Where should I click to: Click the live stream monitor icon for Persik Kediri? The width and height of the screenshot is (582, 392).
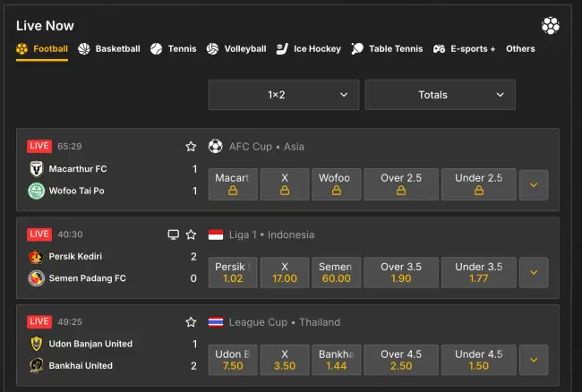pos(174,234)
